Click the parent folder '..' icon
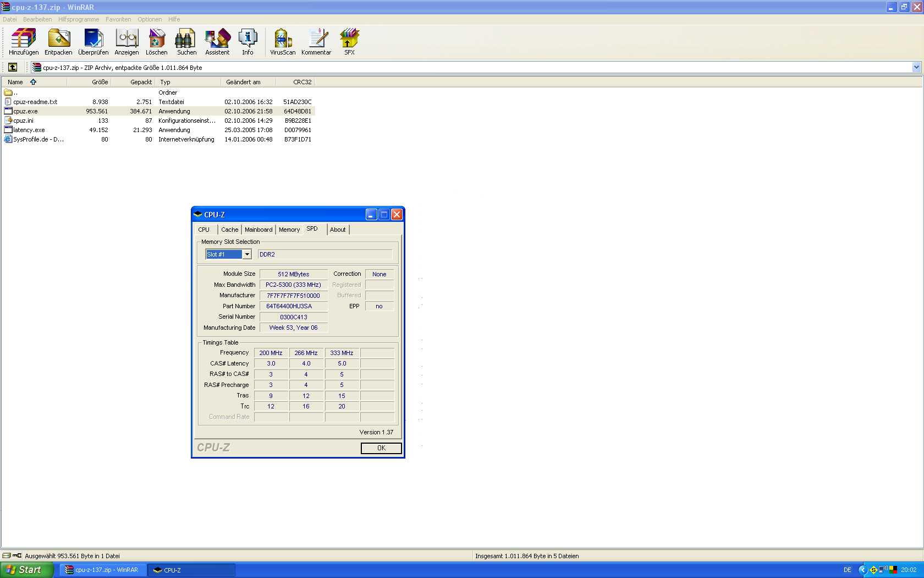 (8, 92)
